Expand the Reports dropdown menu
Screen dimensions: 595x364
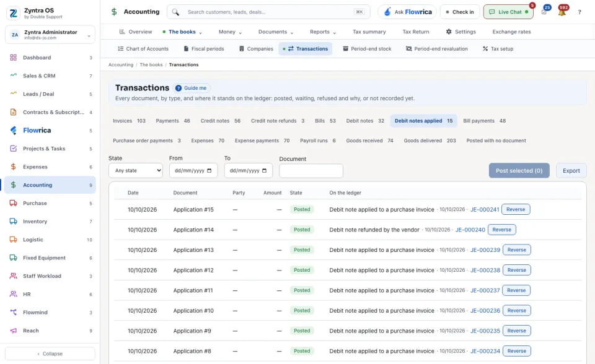(323, 32)
